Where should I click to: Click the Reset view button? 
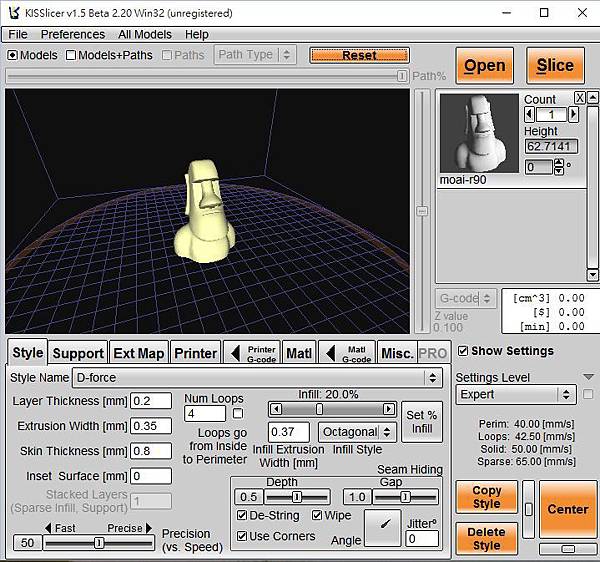tap(359, 55)
